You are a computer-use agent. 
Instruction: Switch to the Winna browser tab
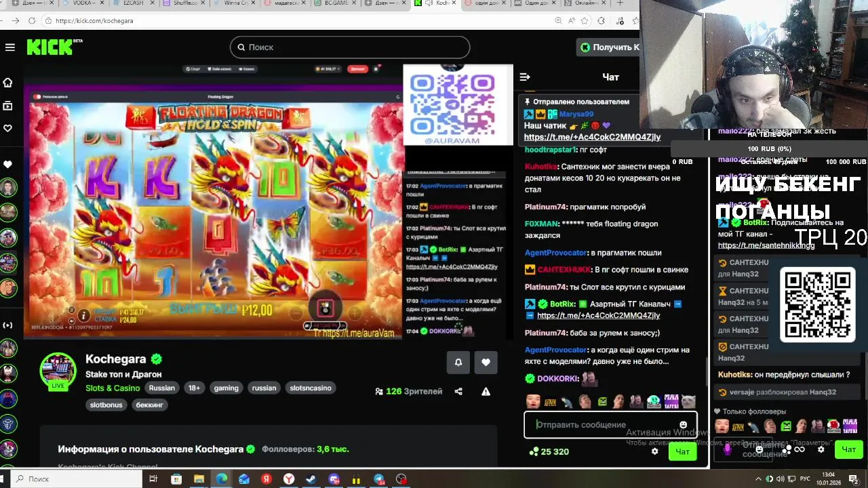235,3
